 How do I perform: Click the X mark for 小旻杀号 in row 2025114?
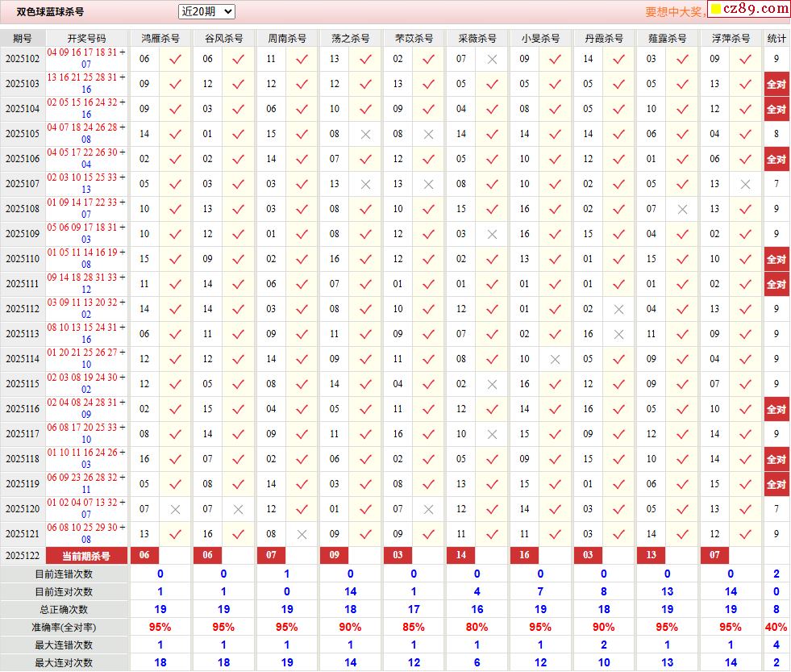[x=555, y=359]
